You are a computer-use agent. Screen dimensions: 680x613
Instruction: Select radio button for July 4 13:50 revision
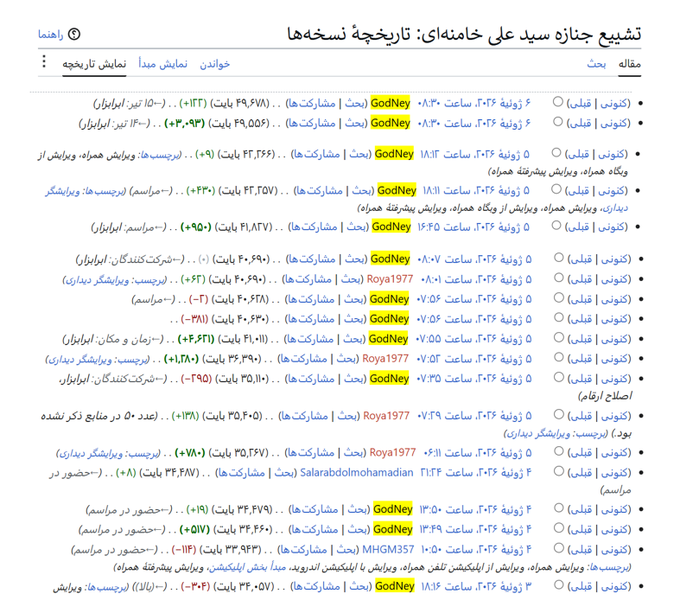pyautogui.click(x=559, y=508)
